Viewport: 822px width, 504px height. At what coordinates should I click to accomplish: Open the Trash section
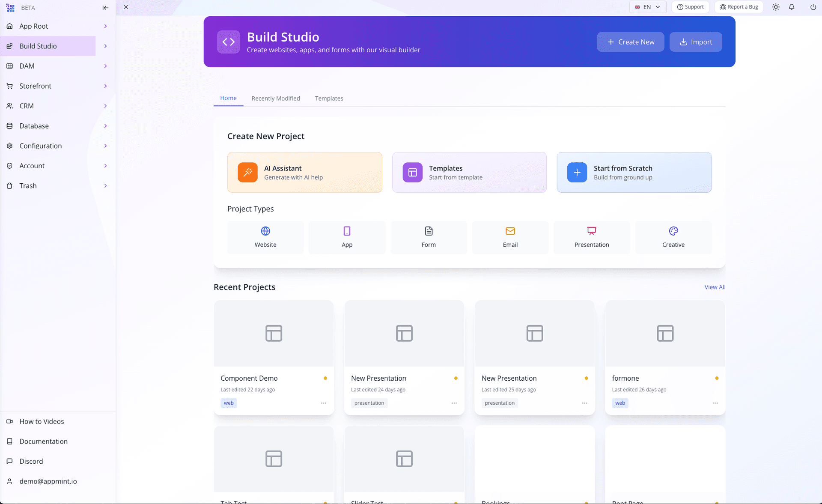(29, 185)
